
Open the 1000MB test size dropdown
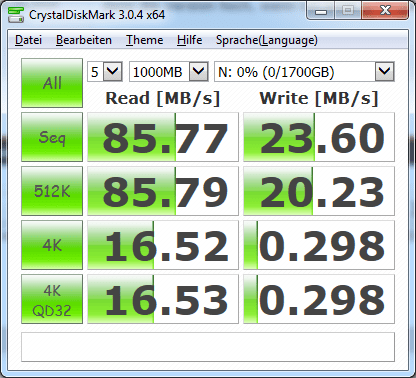(x=169, y=71)
